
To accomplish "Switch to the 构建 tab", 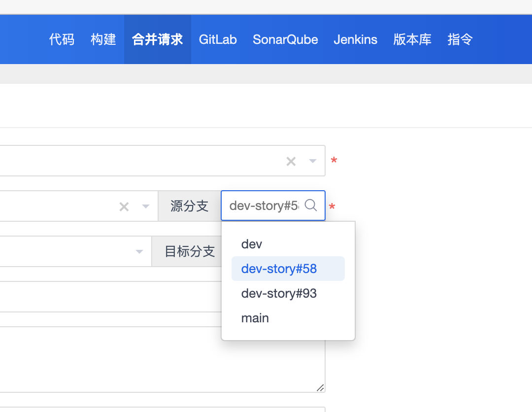I will (x=103, y=39).
